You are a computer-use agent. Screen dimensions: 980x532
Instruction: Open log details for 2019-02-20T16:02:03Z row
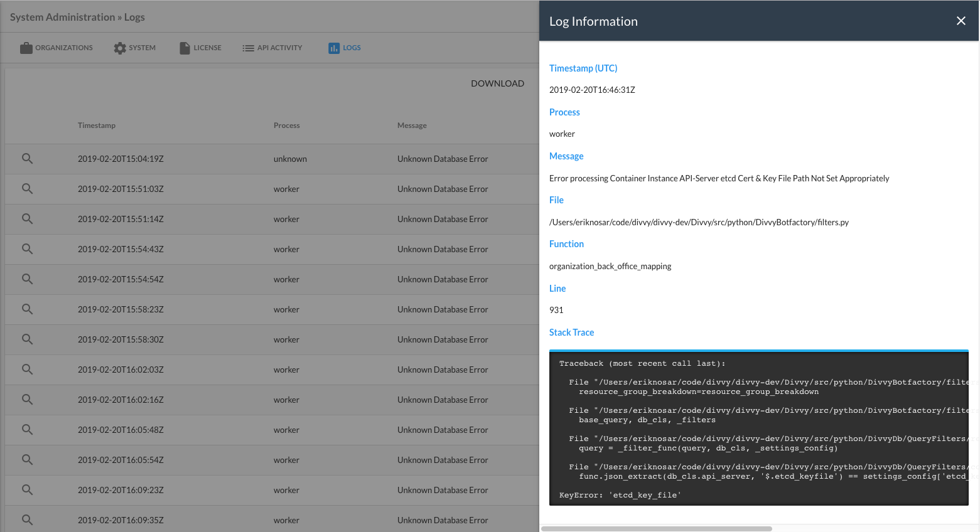point(27,370)
